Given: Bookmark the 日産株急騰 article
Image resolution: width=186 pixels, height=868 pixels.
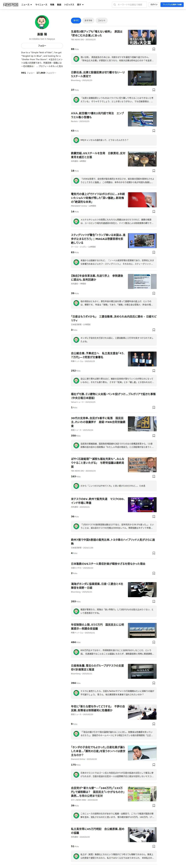Looking at the screenshot, I should [154, 683].
